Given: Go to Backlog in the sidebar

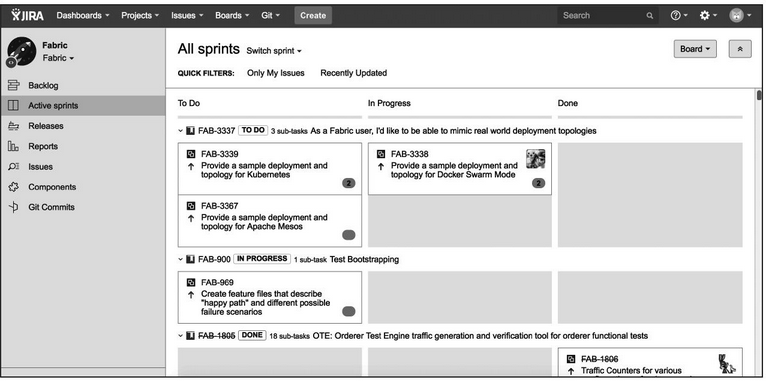Looking at the screenshot, I should click(x=83, y=85).
